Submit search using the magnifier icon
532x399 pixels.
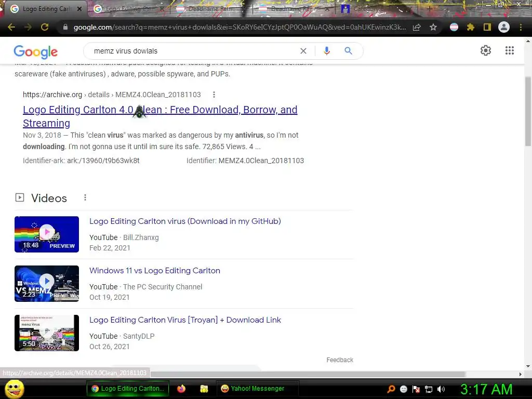coord(348,51)
